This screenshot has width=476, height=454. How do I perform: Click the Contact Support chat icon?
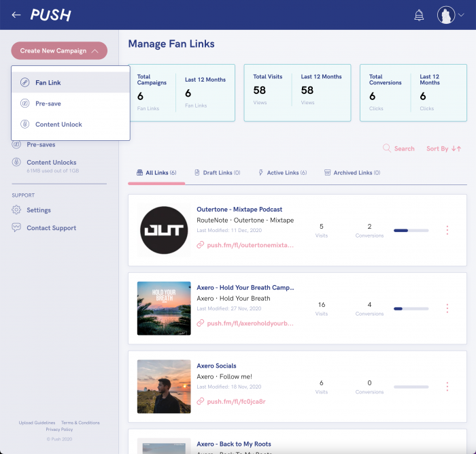[x=16, y=228]
